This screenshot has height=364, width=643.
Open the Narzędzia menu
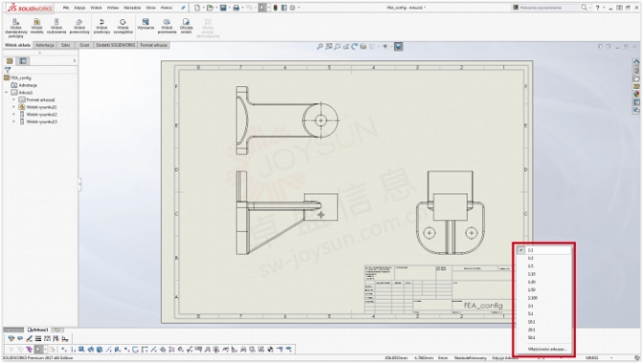point(132,8)
